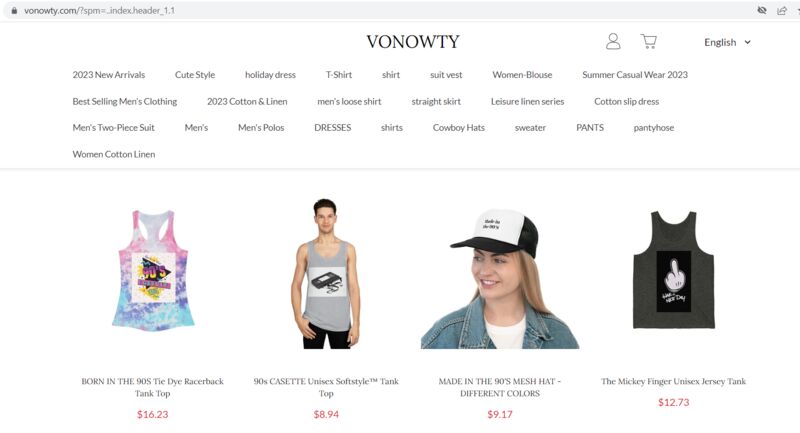Open BORN IN THE 90S Racerback Tank link
Screen dimensions: 800x433
[153, 387]
